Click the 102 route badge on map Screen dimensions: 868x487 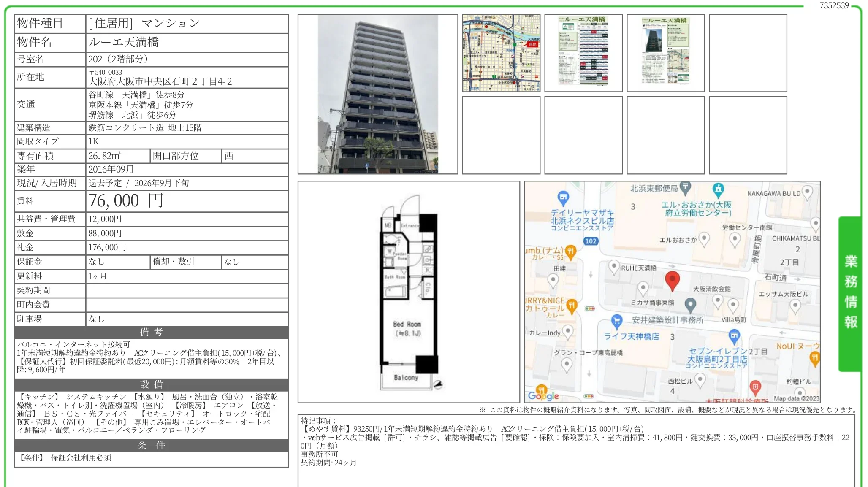pyautogui.click(x=591, y=241)
